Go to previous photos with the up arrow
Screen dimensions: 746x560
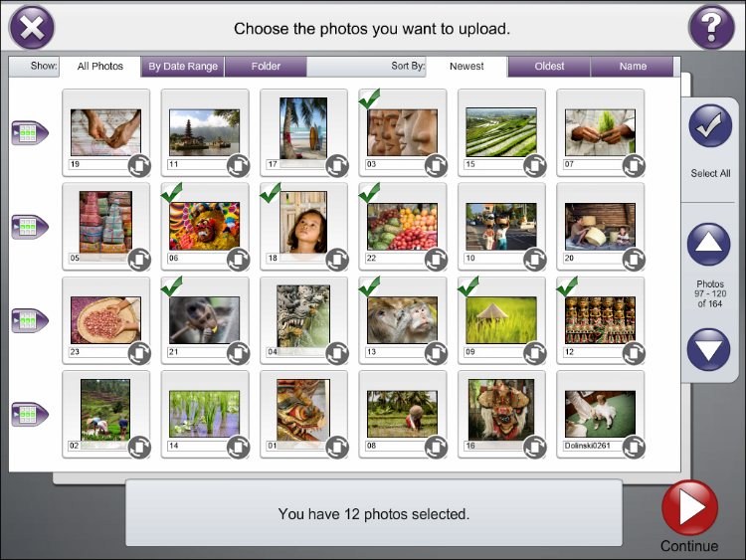[709, 244]
